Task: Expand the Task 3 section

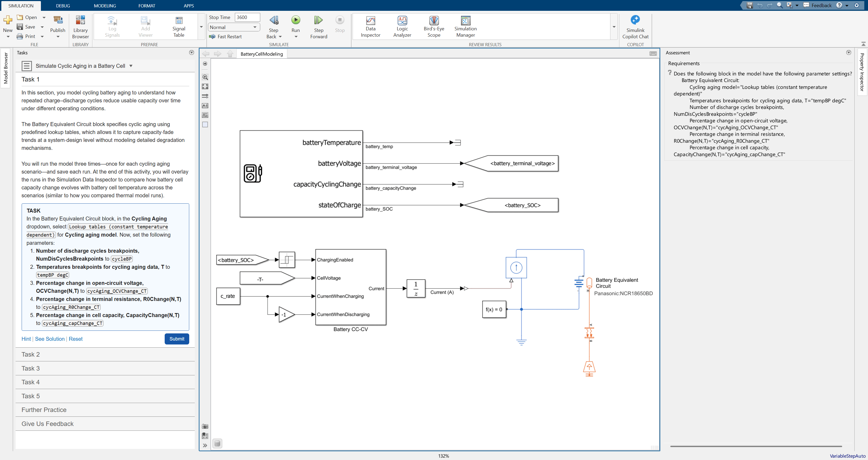Action: [105, 368]
